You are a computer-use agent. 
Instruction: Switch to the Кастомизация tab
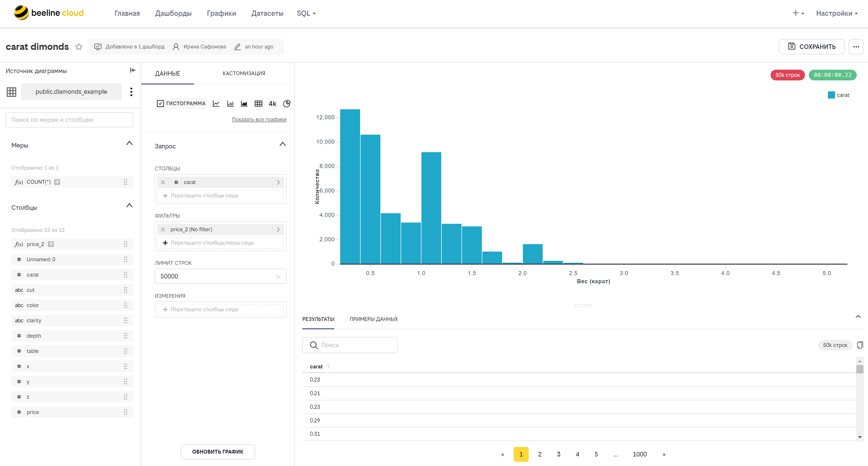tap(244, 73)
